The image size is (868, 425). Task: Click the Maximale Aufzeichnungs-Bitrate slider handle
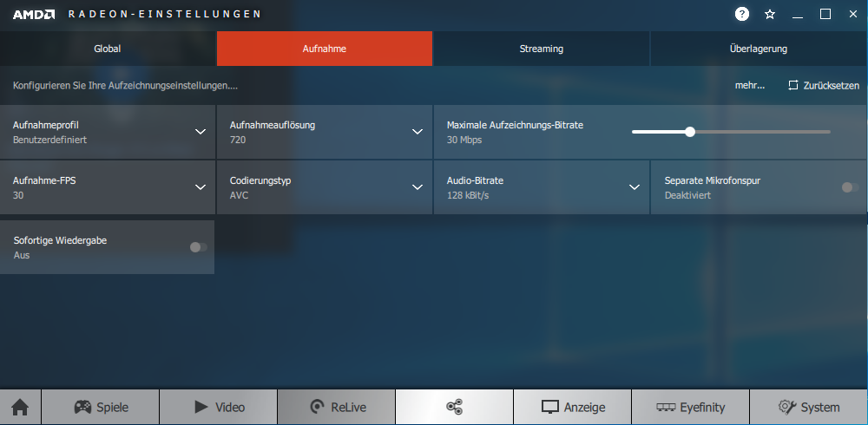690,132
